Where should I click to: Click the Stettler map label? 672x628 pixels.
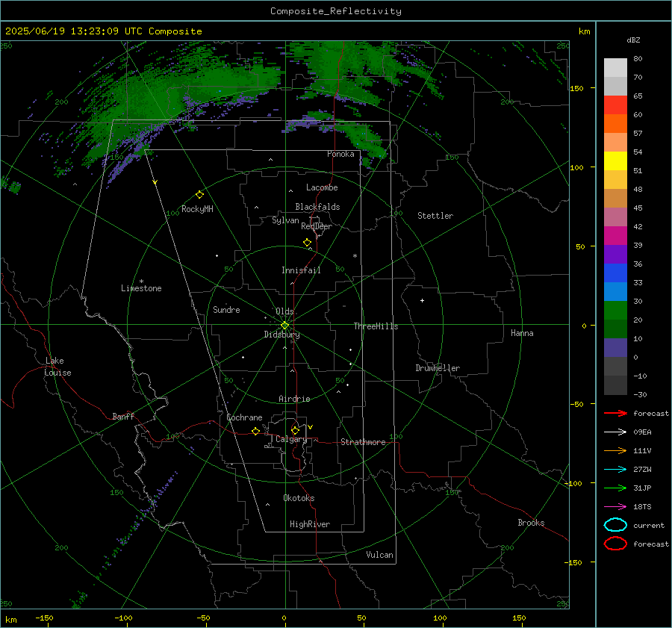(x=435, y=216)
